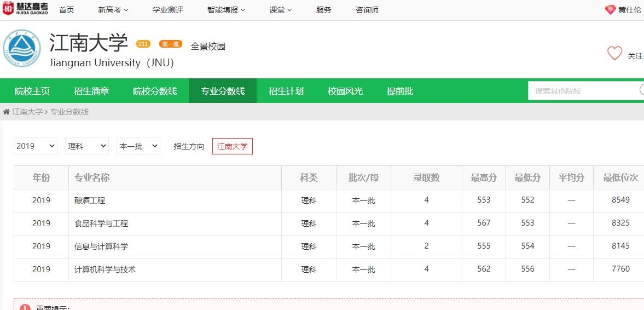Click the 年份 column header
This screenshot has height=310, width=644.
click(41, 177)
